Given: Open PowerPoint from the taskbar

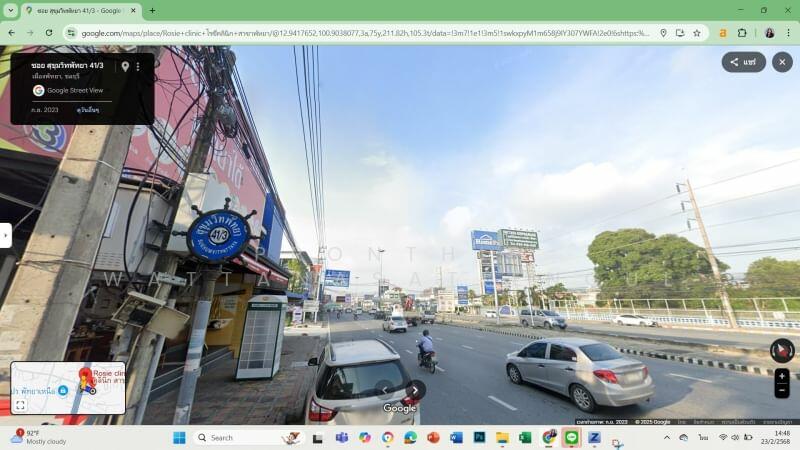Looking at the screenshot, I should 433,438.
